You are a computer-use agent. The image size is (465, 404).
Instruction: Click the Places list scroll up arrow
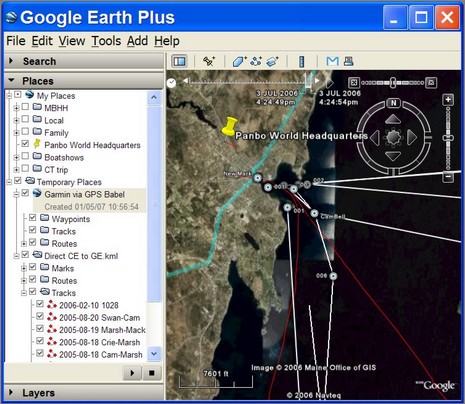pos(154,97)
